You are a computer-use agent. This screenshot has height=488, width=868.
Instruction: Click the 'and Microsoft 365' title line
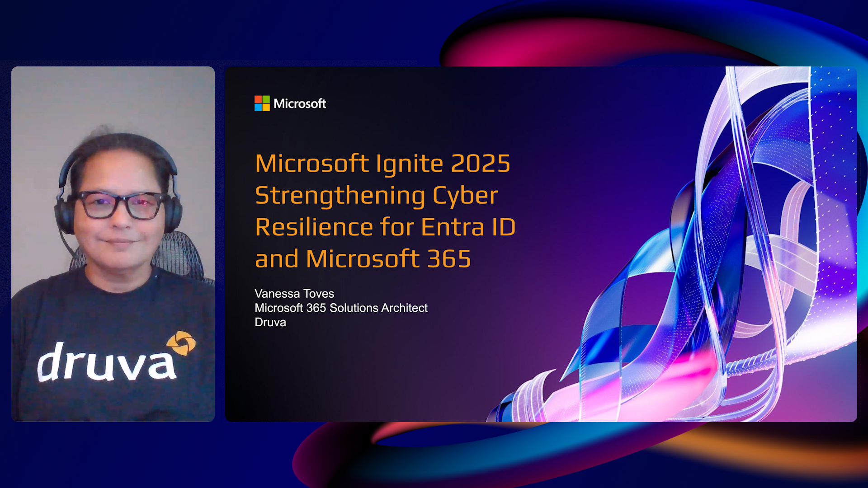pos(363,259)
